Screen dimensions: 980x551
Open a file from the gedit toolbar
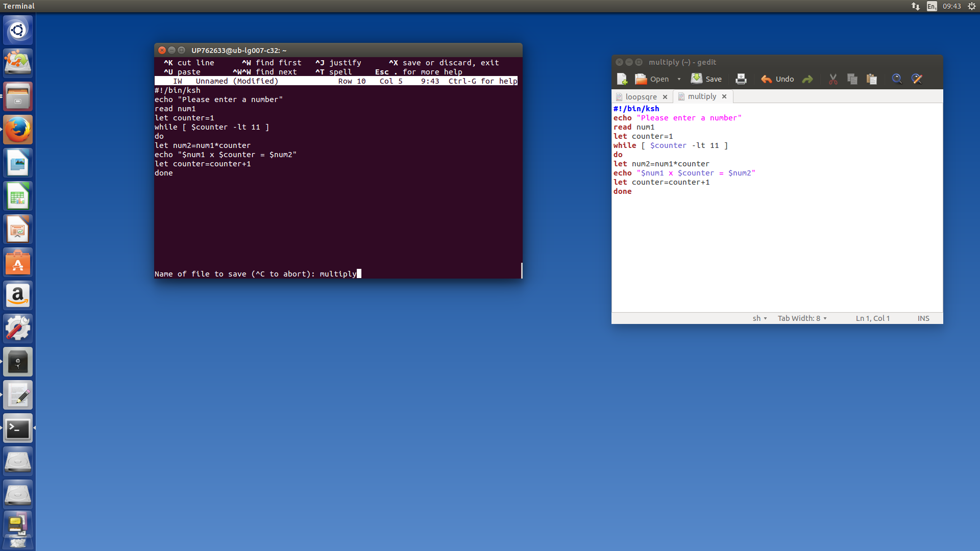(x=652, y=79)
